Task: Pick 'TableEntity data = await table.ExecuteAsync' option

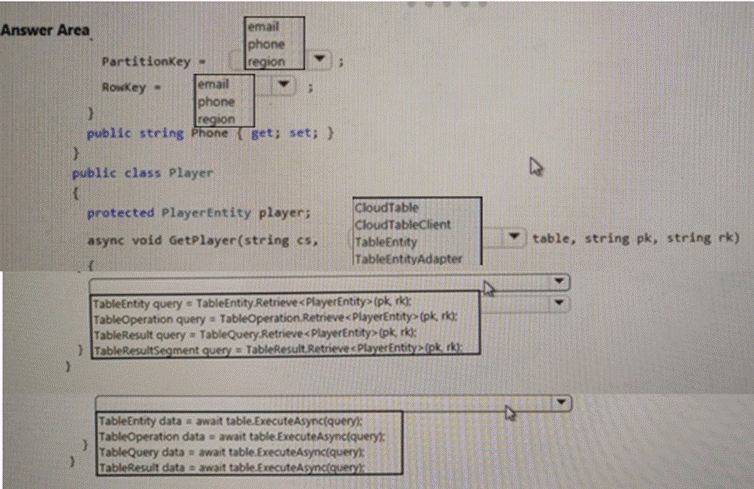Action: point(230,421)
